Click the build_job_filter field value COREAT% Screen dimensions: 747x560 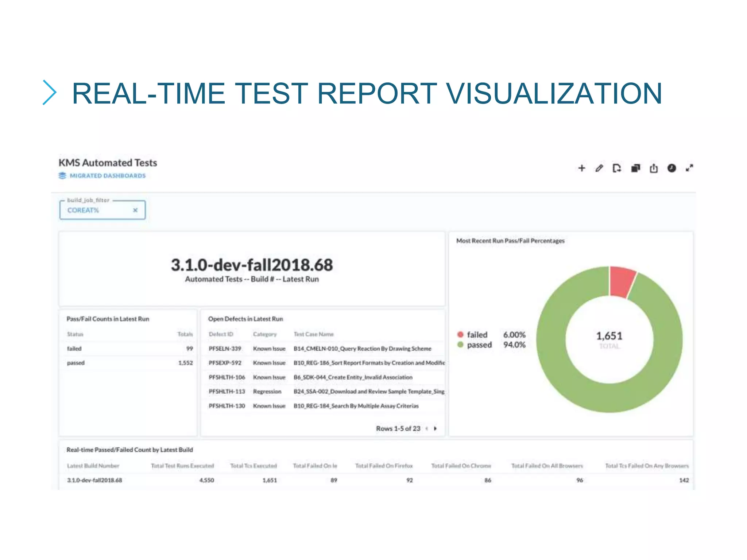click(x=83, y=210)
